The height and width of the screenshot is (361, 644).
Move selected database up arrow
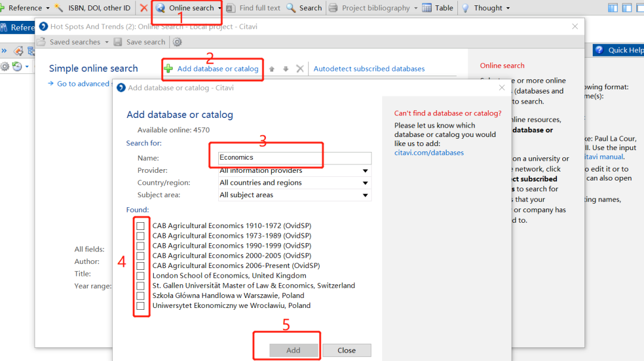(x=271, y=69)
